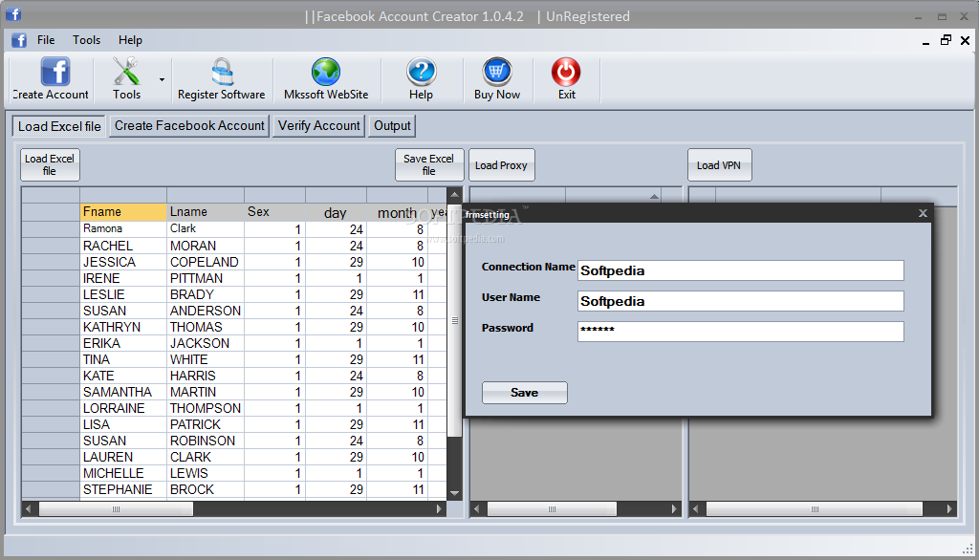
Task: Click the Fname column header
Action: [x=123, y=211]
